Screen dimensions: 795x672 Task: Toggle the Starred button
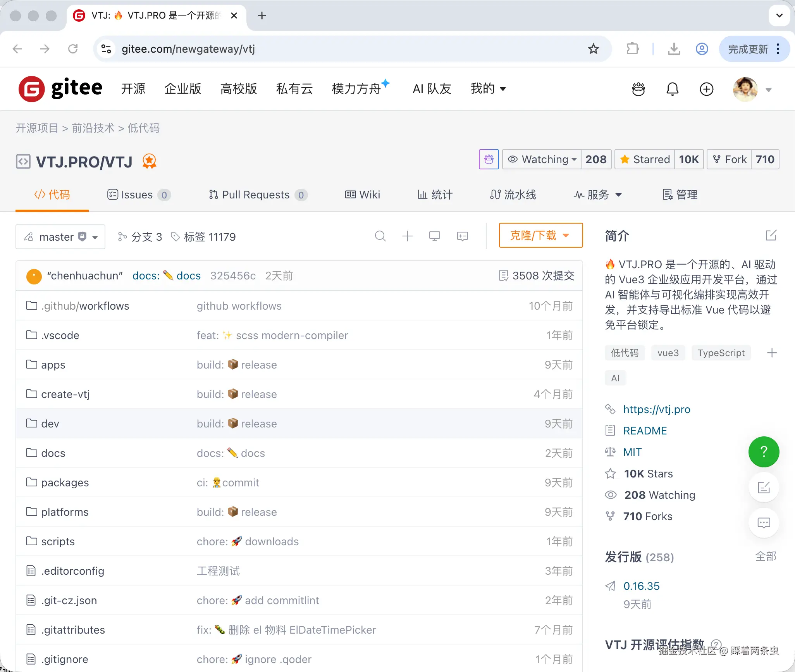pyautogui.click(x=645, y=159)
